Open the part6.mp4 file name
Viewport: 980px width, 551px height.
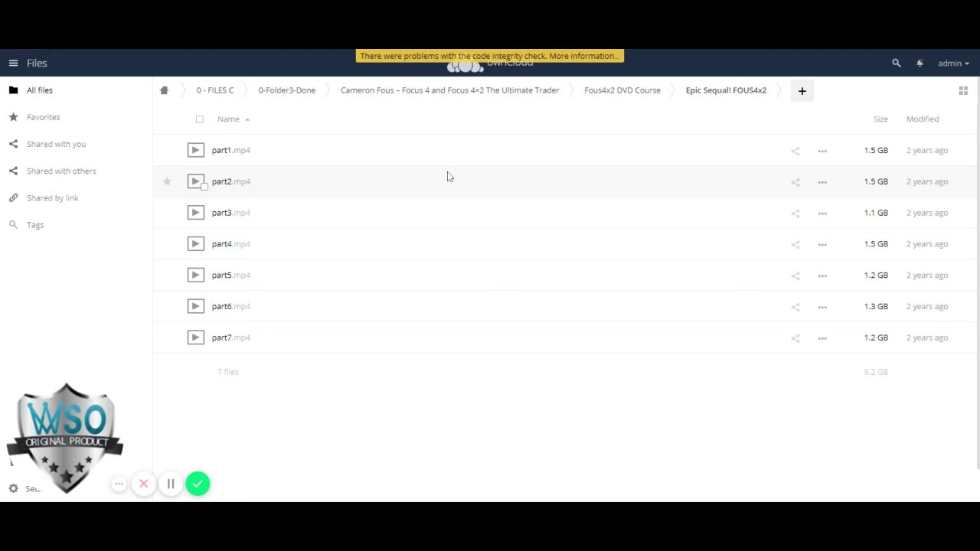pos(231,307)
